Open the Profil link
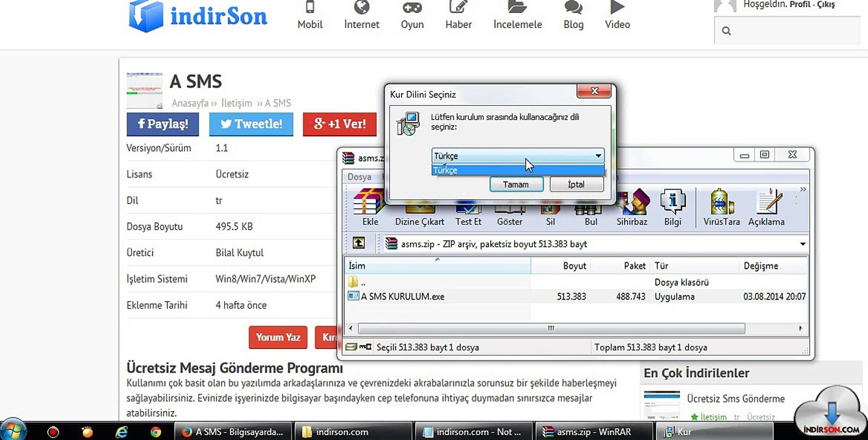Screen dimensions: 868x440 click(800, 4)
